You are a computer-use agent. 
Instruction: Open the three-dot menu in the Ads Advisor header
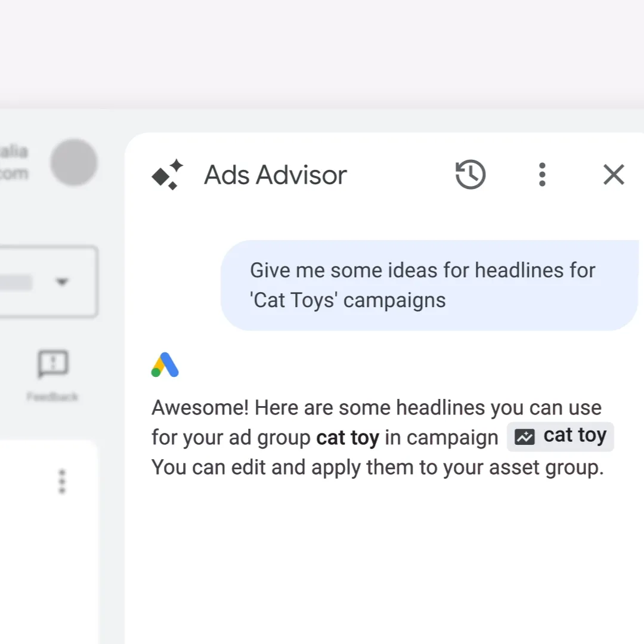(x=542, y=175)
